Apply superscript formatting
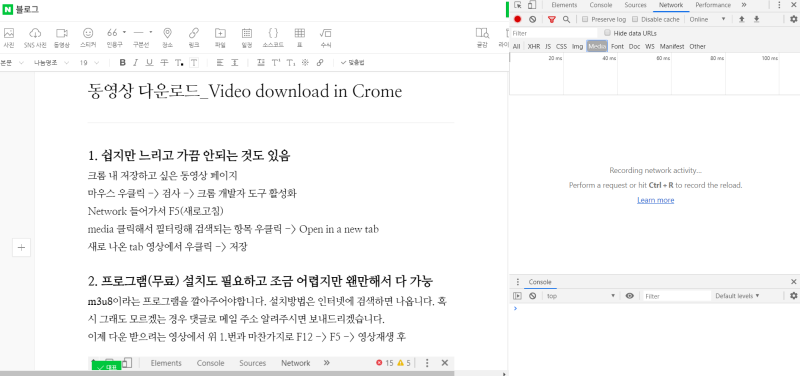Image resolution: width=800 pixels, height=376 pixels. 276,63
